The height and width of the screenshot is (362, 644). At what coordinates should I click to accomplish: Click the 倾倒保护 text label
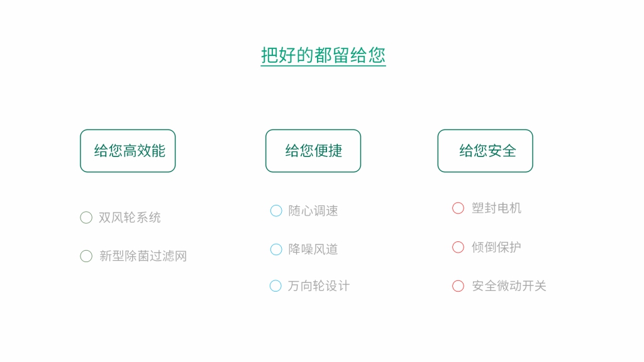pos(496,247)
